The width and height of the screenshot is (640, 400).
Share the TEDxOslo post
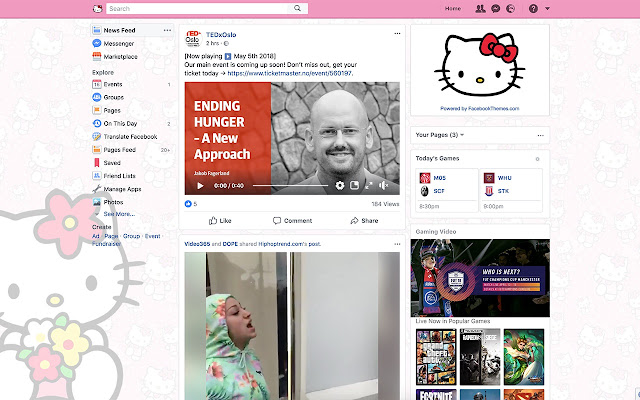point(364,220)
